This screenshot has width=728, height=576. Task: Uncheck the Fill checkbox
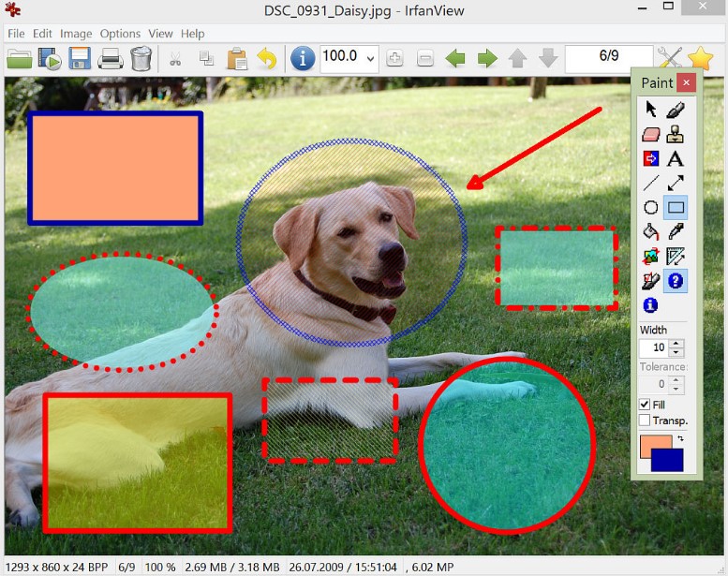(645, 405)
